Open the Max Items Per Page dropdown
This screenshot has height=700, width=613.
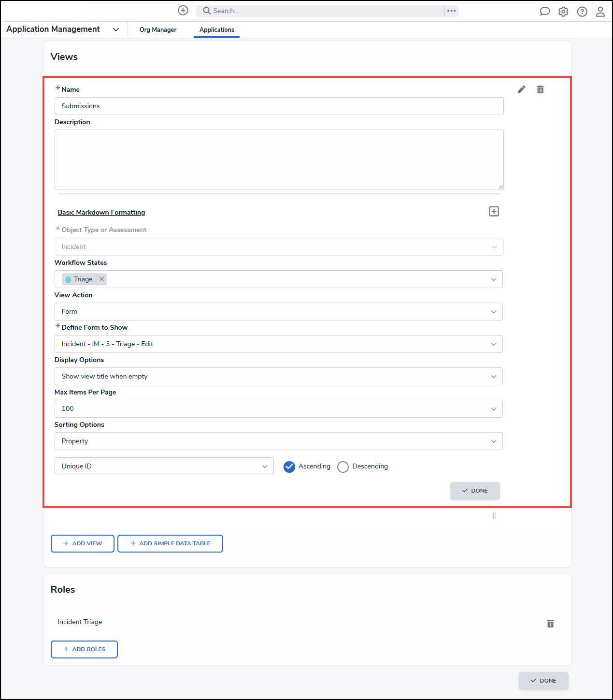[279, 409]
